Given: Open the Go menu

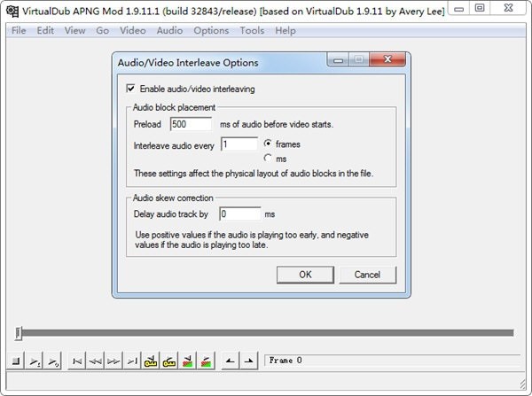Looking at the screenshot, I should 103,30.
